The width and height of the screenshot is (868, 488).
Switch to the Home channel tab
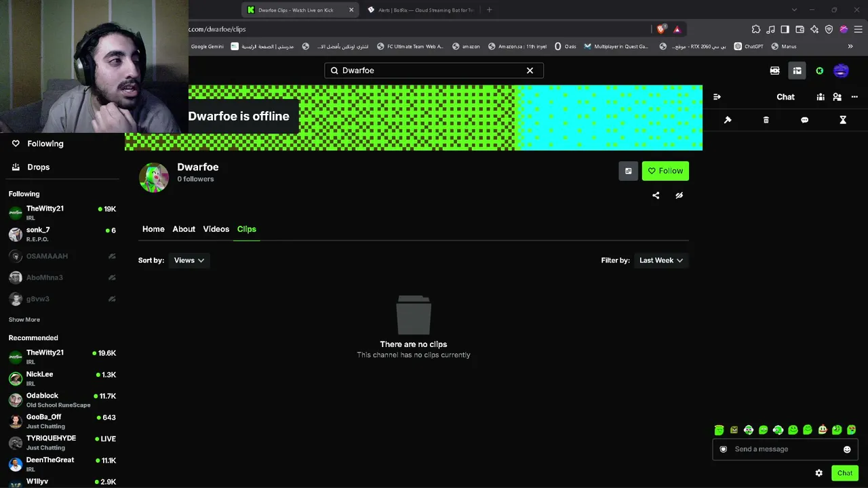153,229
